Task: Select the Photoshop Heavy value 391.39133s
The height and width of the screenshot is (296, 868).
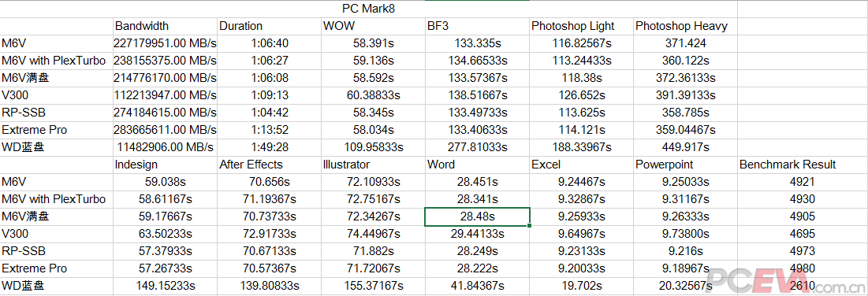Action: click(x=685, y=95)
